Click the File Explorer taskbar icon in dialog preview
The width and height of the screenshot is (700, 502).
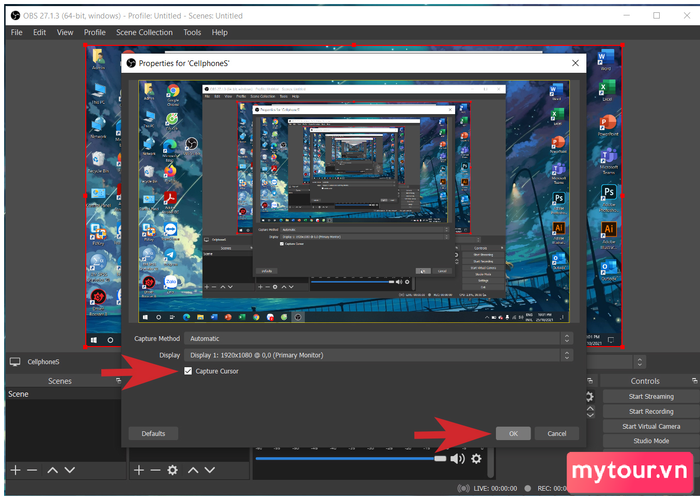click(200, 317)
